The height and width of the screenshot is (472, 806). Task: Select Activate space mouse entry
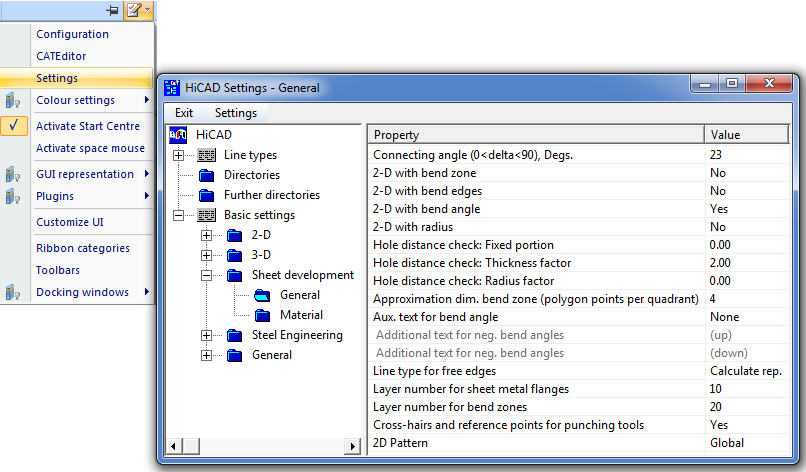pos(90,148)
